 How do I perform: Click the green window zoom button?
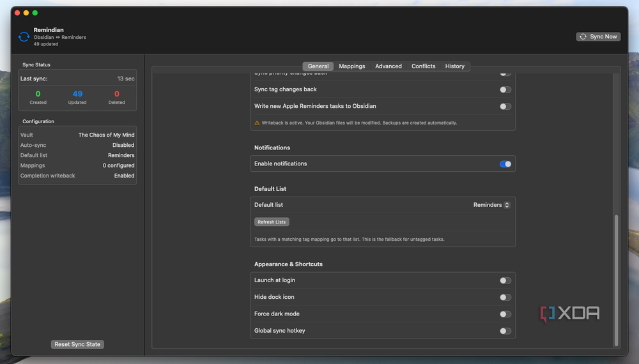pyautogui.click(x=35, y=13)
